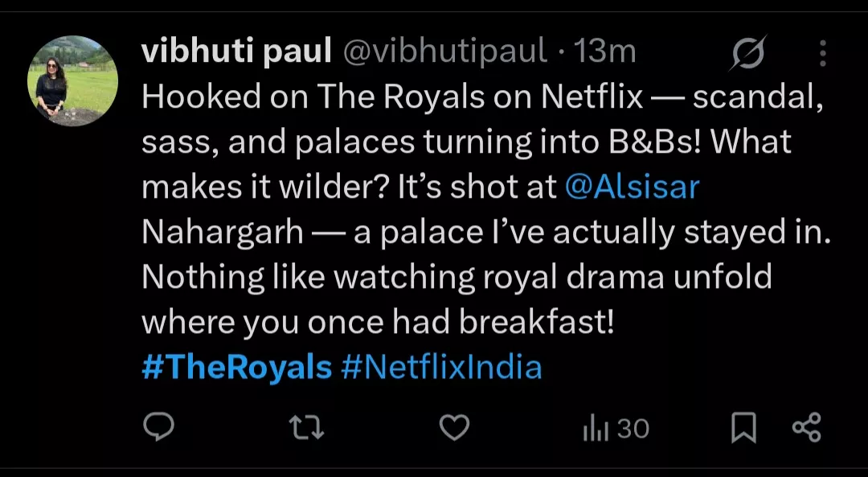Like the tweet with the heart icon
This screenshot has width=868, height=477.
(454, 427)
